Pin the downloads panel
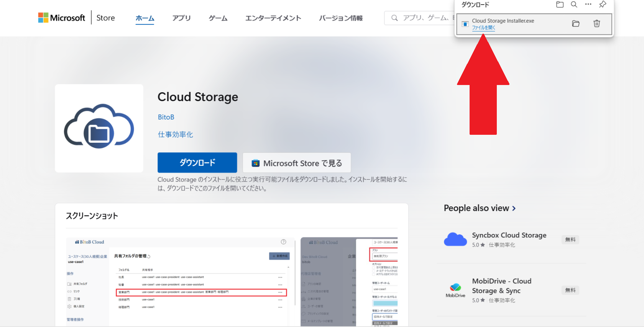 pyautogui.click(x=603, y=5)
